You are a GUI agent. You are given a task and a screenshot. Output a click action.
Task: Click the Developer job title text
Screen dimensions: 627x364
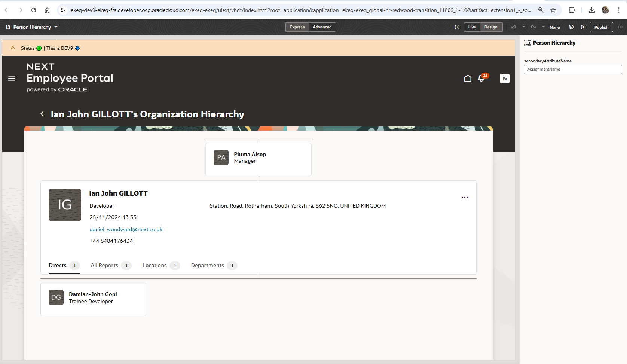102,206
